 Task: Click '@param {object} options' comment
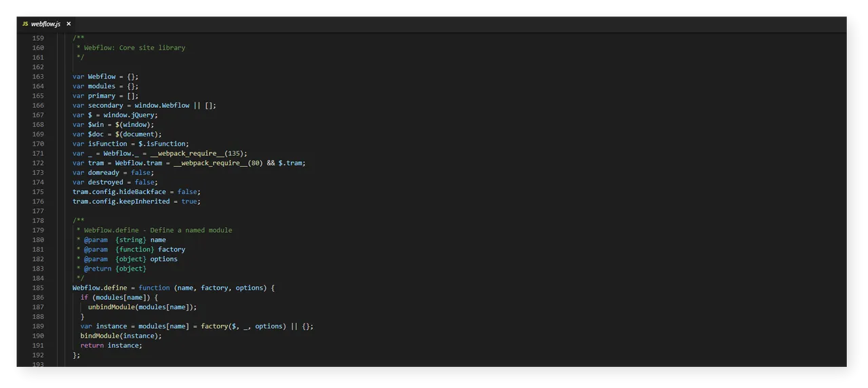tap(131, 259)
